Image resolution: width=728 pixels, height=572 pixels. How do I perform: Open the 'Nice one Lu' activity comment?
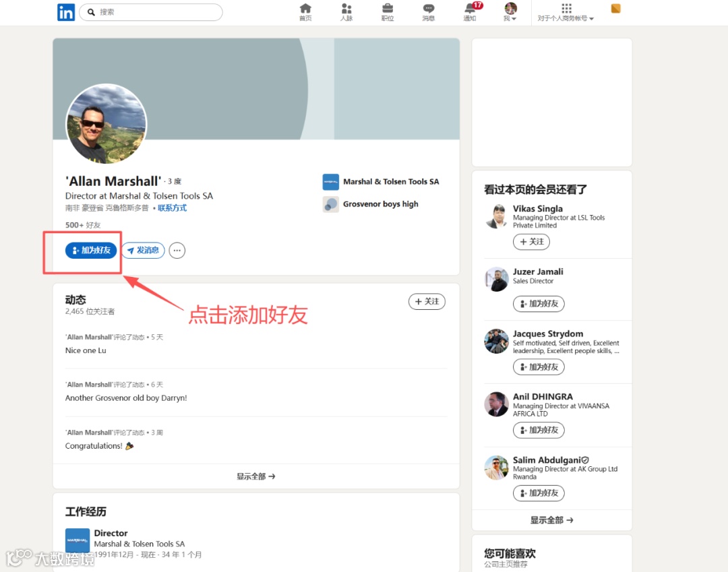coord(86,351)
